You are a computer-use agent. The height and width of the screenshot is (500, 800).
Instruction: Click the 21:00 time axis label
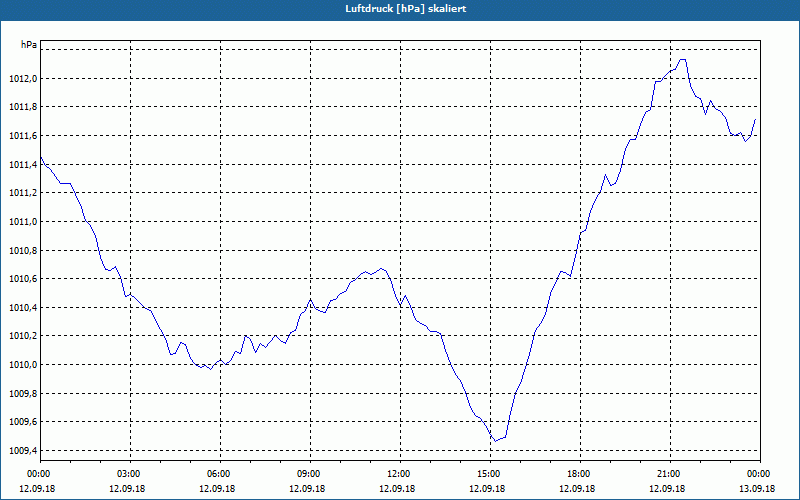pos(670,474)
